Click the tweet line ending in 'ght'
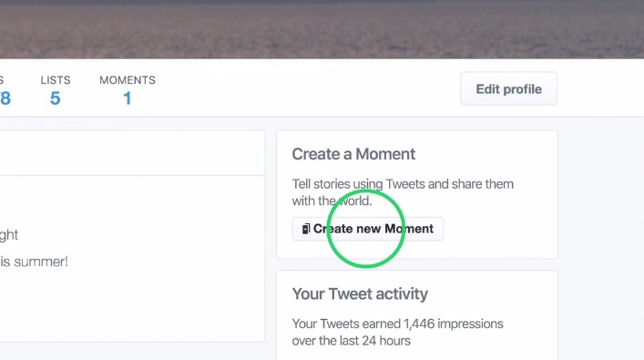This screenshot has height=360, width=644. coord(9,235)
